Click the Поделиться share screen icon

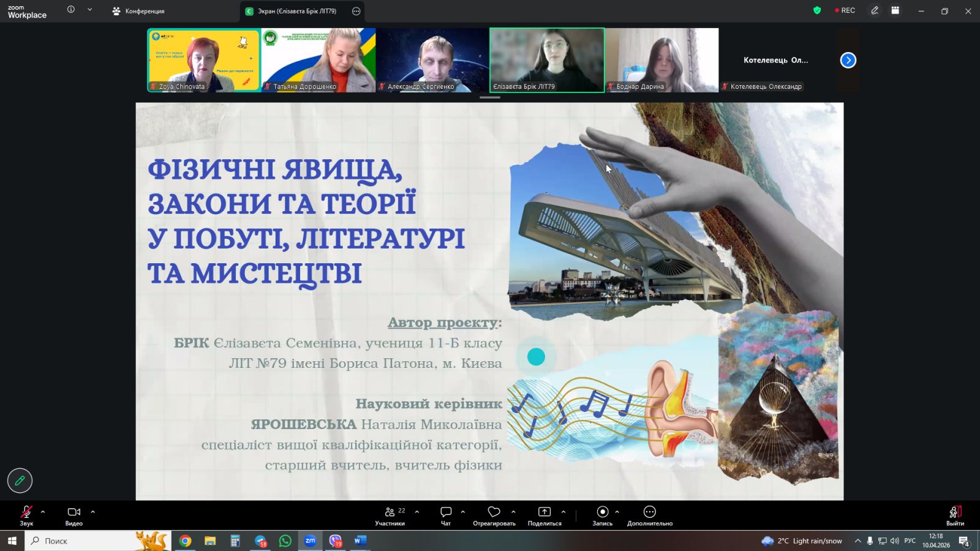point(544,512)
